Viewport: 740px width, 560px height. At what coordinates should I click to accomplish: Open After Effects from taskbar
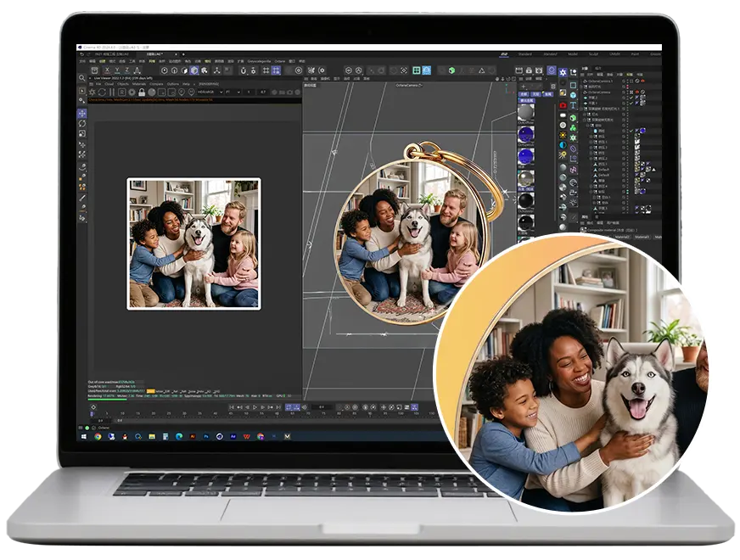coord(233,436)
